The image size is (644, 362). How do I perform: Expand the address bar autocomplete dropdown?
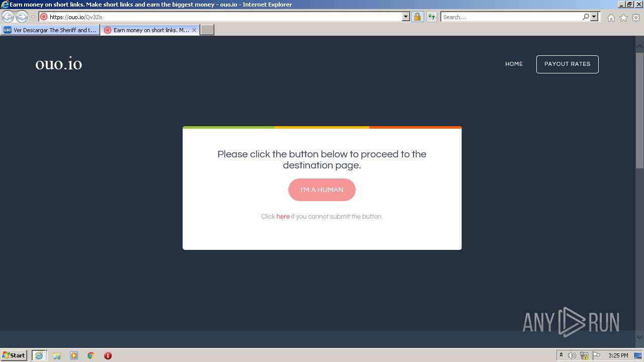tap(406, 17)
